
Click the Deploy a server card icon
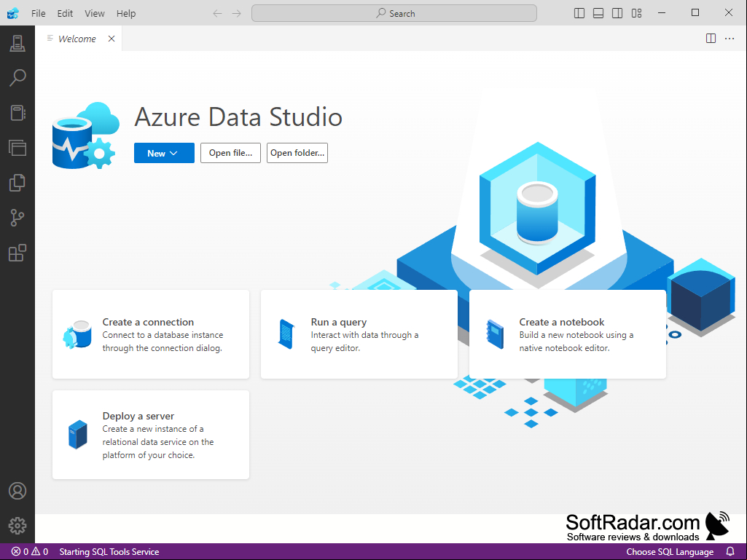point(78,434)
